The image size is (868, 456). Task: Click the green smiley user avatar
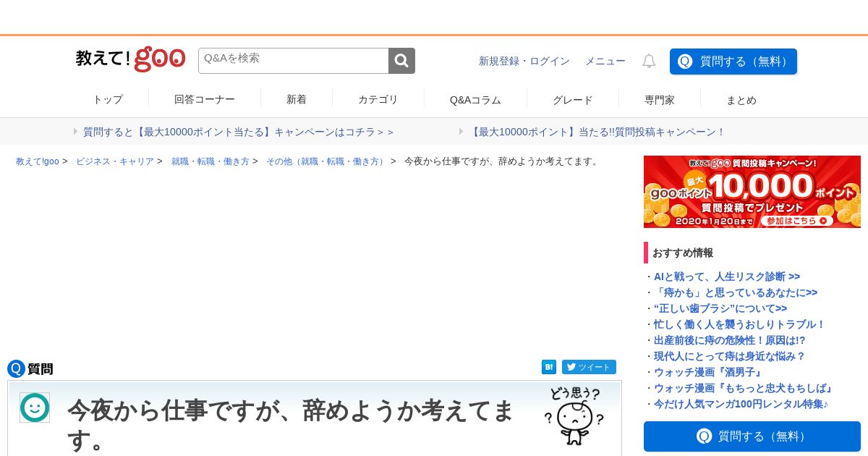click(35, 408)
